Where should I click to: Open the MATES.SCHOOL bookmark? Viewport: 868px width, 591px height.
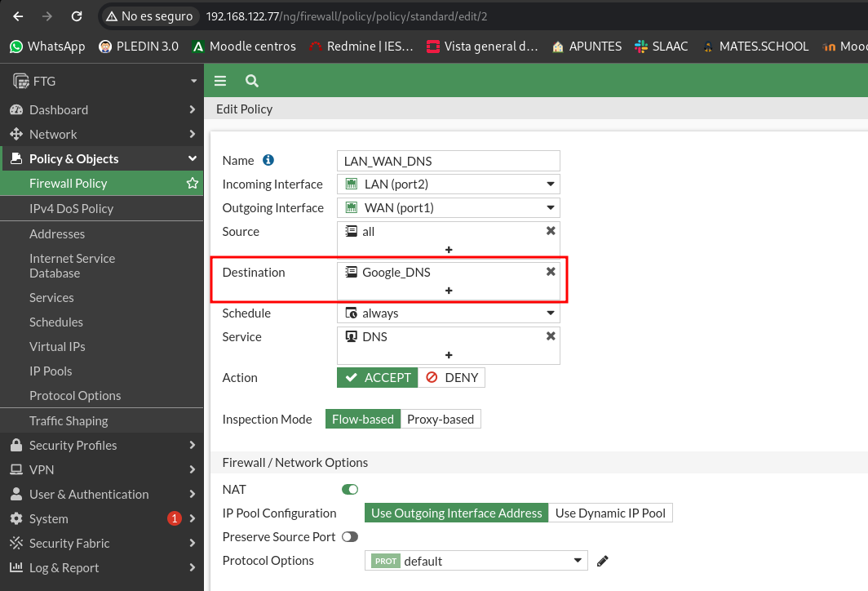coord(755,47)
